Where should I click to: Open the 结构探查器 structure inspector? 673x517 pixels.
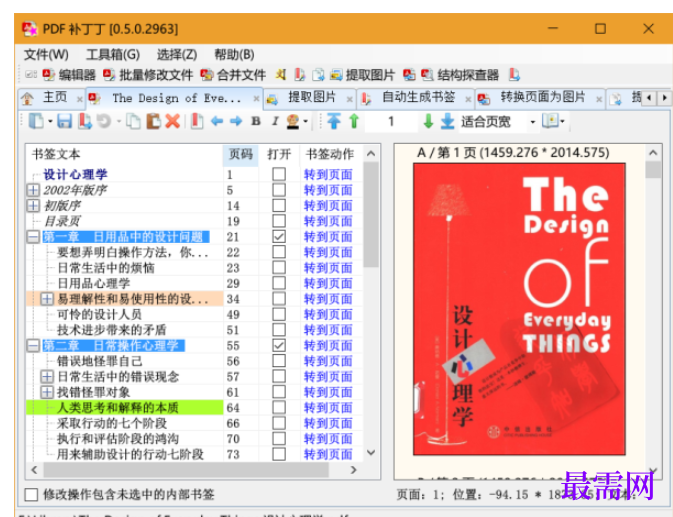(x=460, y=75)
